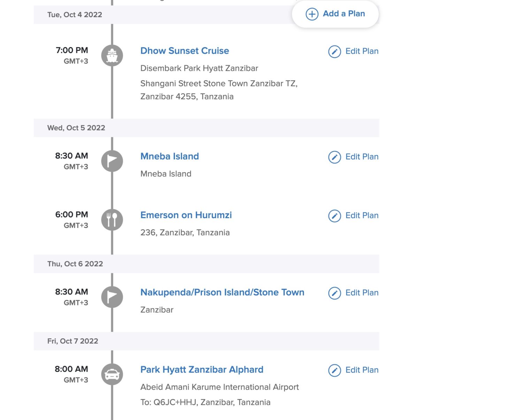
Task: Click Edit Plan for the 8:00 AM taxi ride
Action: (x=362, y=370)
